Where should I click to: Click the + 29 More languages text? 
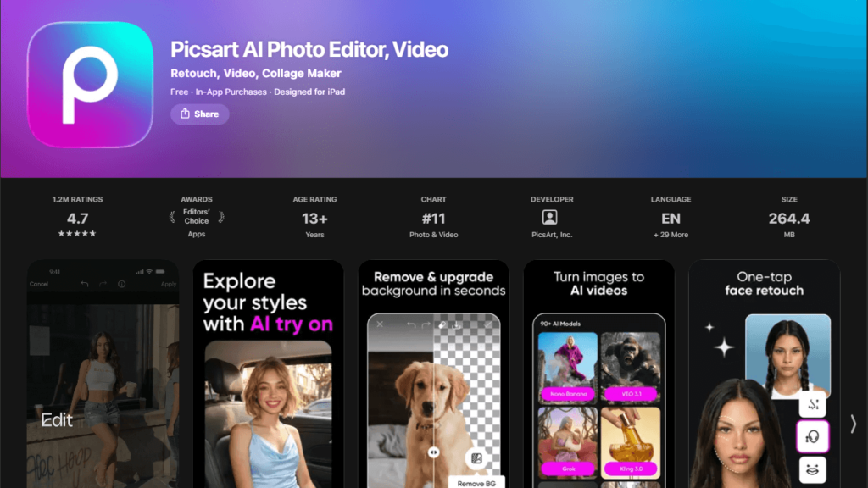(x=670, y=235)
